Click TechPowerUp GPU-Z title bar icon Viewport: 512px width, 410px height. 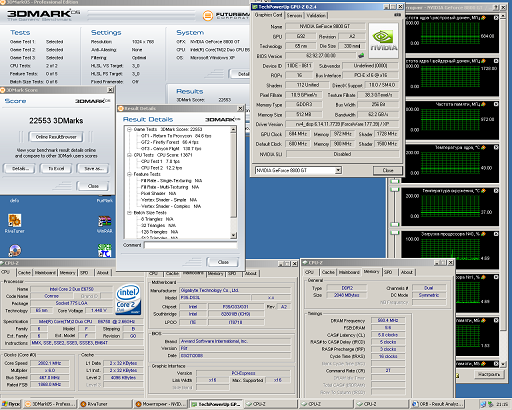[x=255, y=7]
